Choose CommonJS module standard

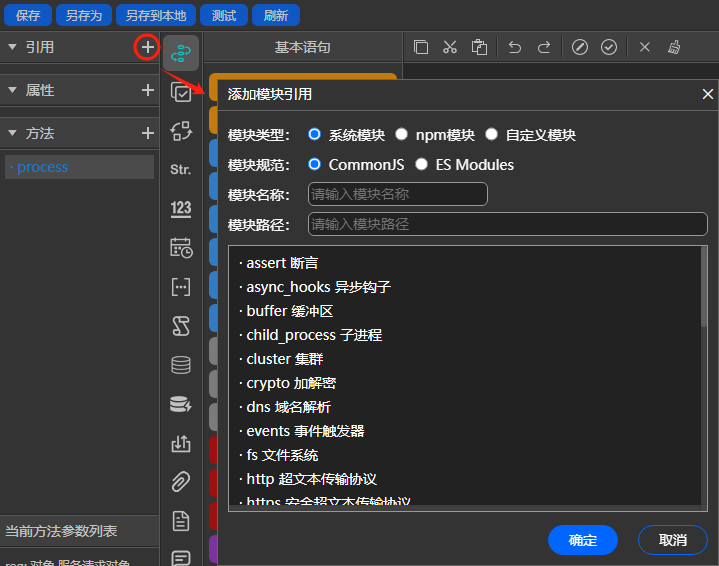click(x=314, y=164)
